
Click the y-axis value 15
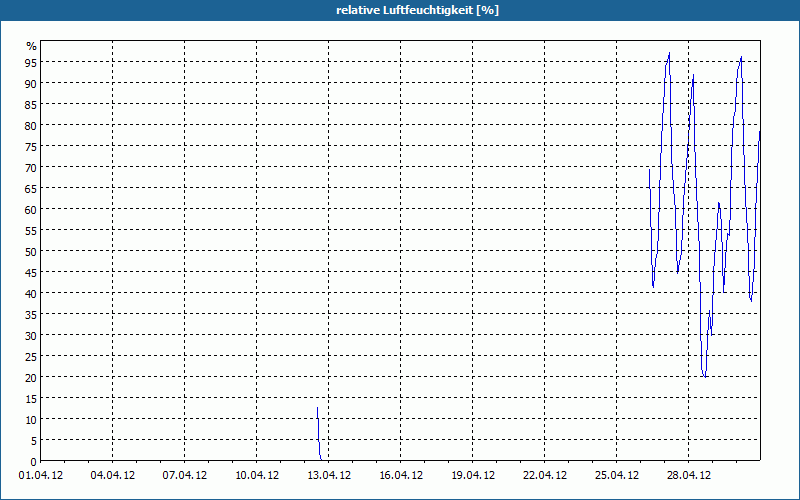[31, 398]
